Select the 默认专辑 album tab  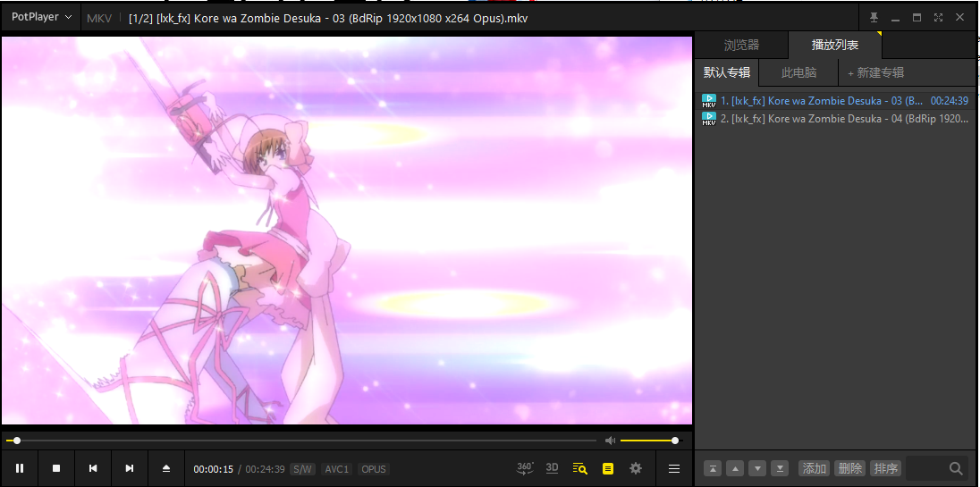click(x=727, y=72)
